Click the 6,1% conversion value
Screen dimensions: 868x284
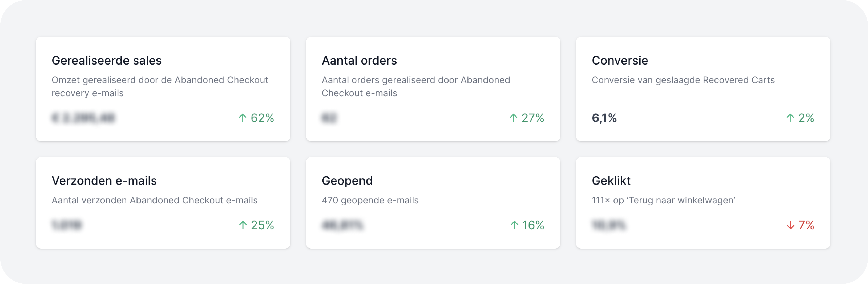(x=604, y=118)
